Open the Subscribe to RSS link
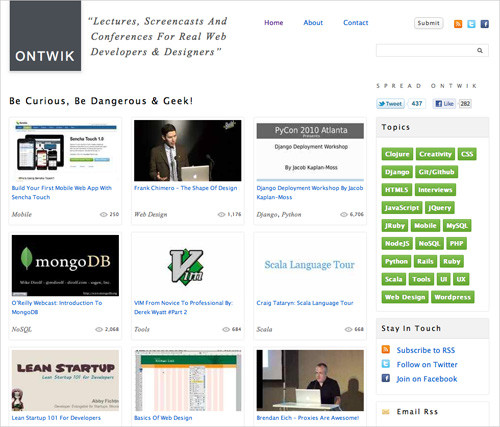 (426, 350)
